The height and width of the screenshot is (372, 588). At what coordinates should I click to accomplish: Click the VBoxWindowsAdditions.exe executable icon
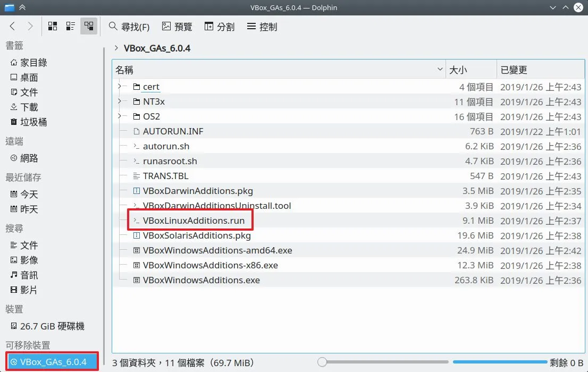[137, 280]
